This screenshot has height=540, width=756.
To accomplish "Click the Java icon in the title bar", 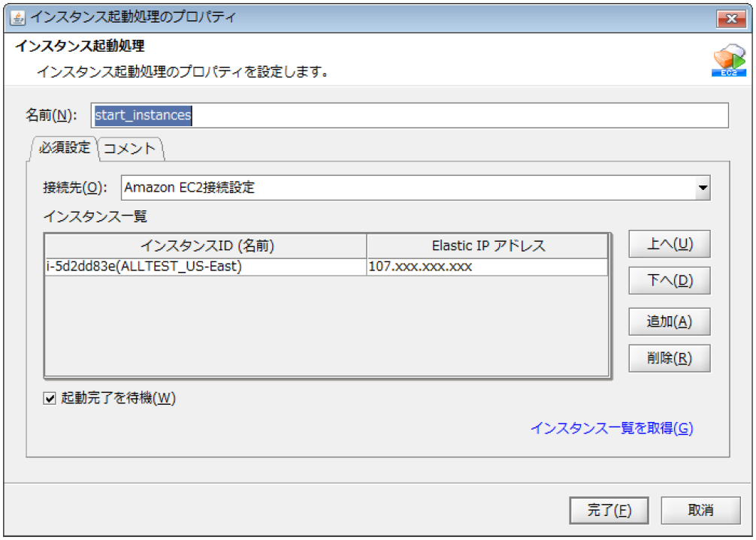I will click(x=17, y=17).
